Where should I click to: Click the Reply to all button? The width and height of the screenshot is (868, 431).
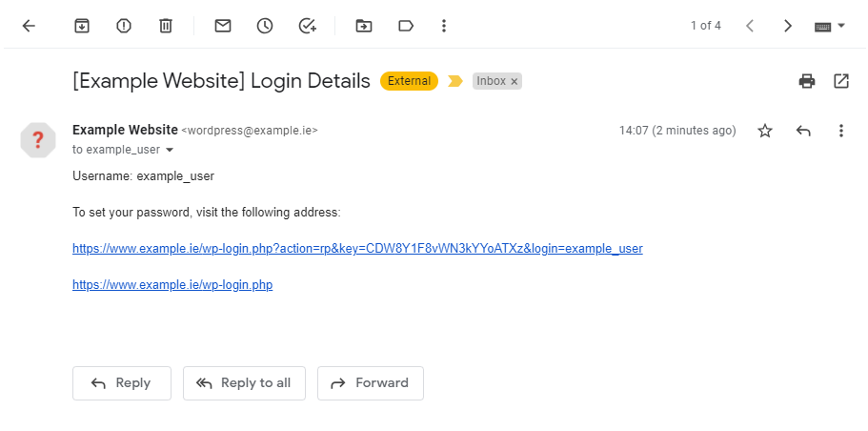tap(244, 383)
